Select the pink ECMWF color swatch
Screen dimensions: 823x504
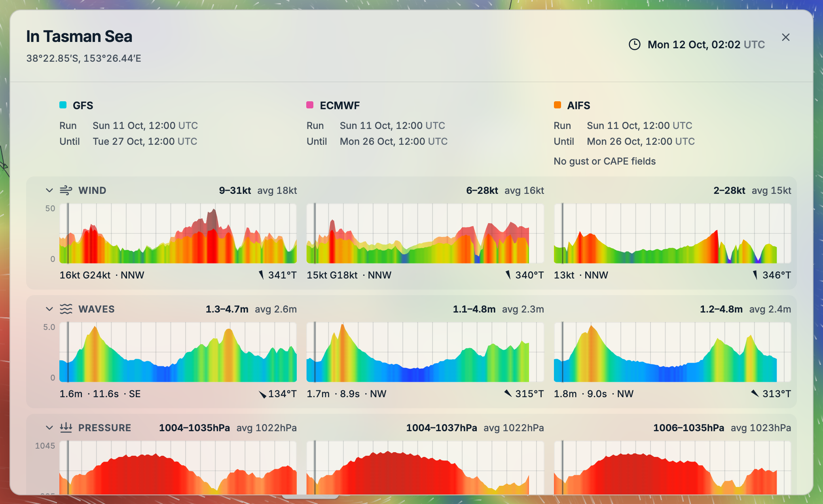pyautogui.click(x=310, y=105)
